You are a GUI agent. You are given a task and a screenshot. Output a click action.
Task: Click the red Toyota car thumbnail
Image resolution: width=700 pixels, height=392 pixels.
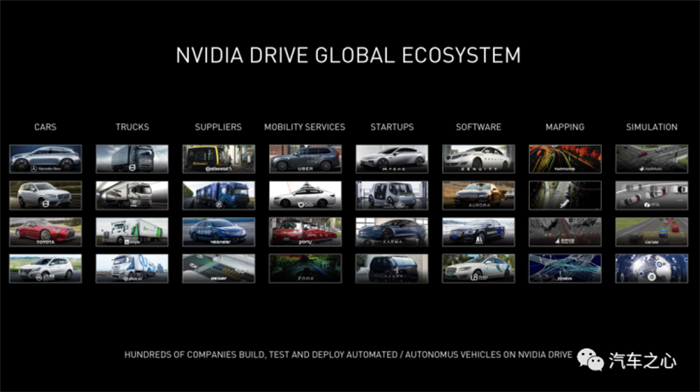tap(46, 232)
